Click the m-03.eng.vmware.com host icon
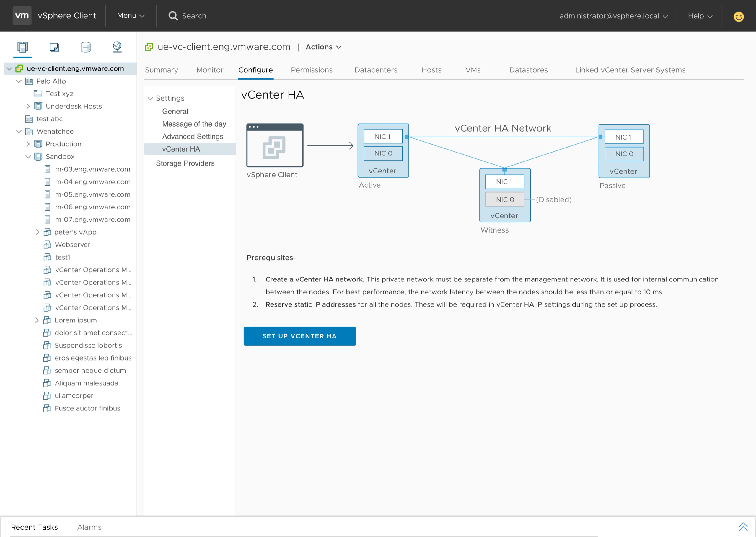The image size is (756, 537). (x=47, y=169)
